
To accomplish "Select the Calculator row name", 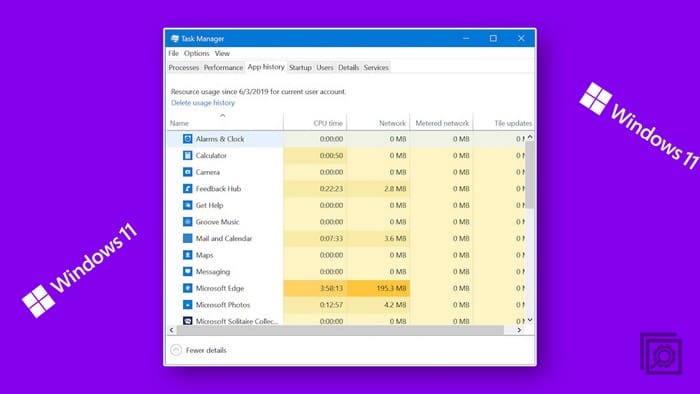I will coord(211,155).
